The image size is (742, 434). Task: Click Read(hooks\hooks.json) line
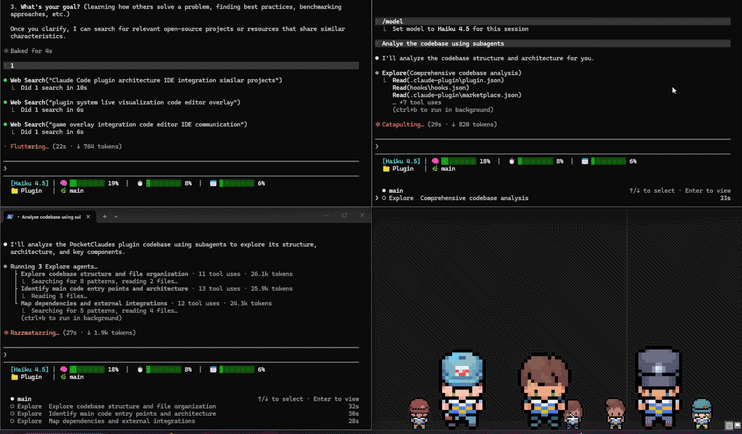pos(431,88)
